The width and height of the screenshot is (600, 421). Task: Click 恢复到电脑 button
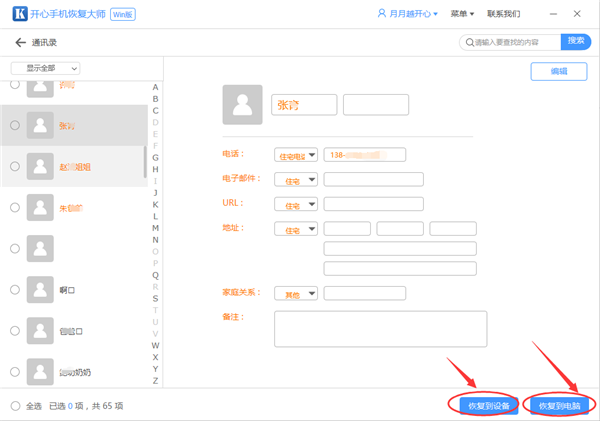(x=559, y=406)
